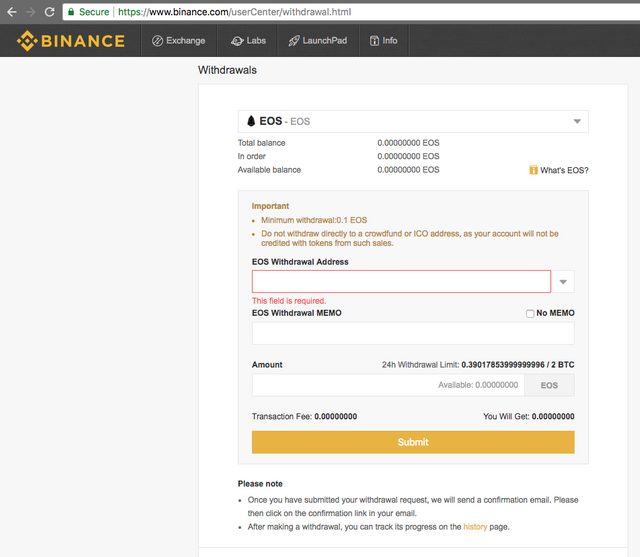
Task: Click the Withdrawals page heading
Action: 227,70
